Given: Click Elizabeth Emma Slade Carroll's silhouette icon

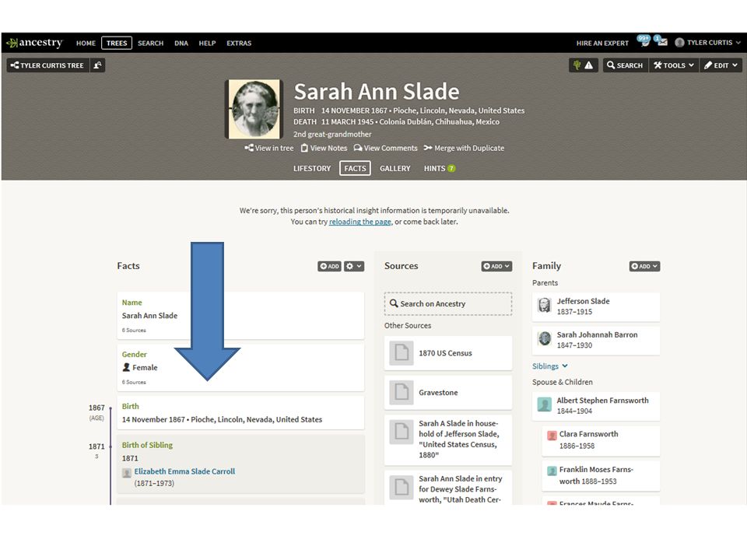Looking at the screenshot, I should [x=127, y=473].
